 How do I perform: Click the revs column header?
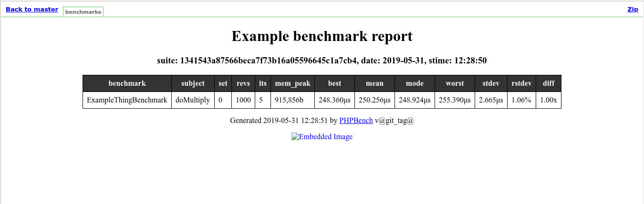(243, 83)
